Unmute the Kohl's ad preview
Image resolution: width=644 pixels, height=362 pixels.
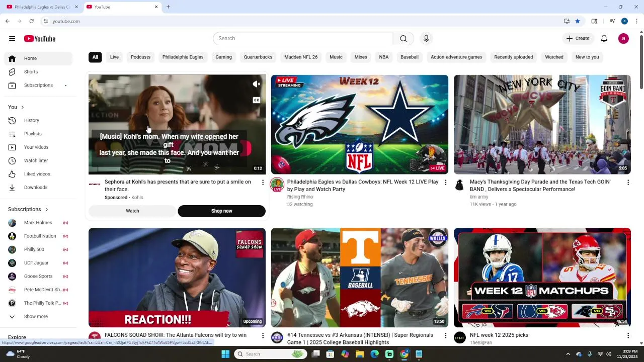pyautogui.click(x=257, y=84)
